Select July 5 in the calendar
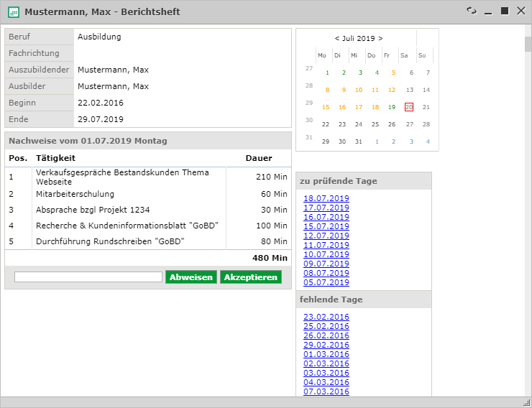This screenshot has height=408, width=532. [x=393, y=73]
